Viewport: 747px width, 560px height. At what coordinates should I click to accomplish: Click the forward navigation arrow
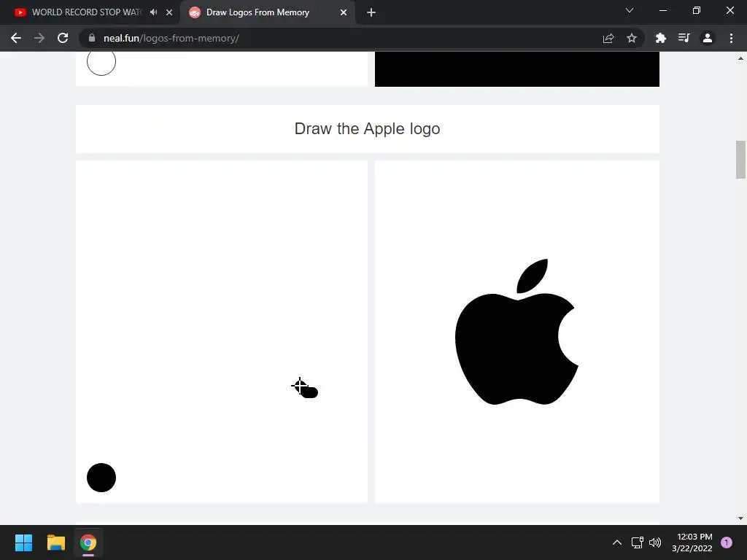[x=39, y=38]
